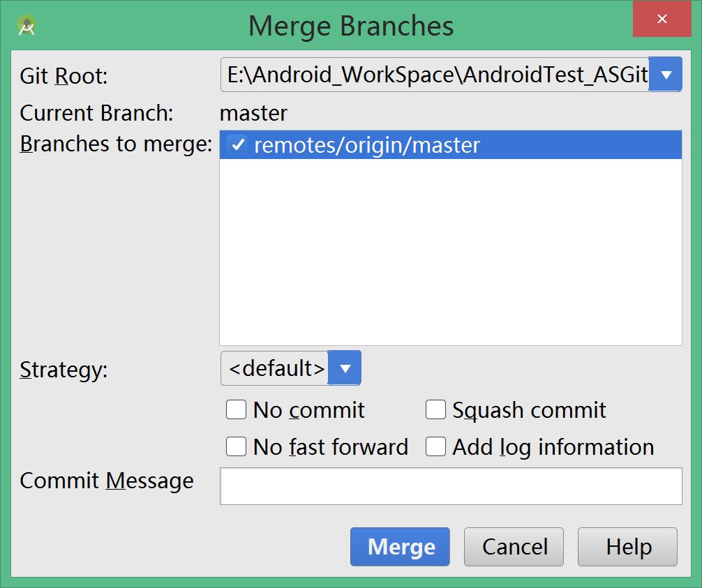Click the Branches to merge label

coord(116,144)
